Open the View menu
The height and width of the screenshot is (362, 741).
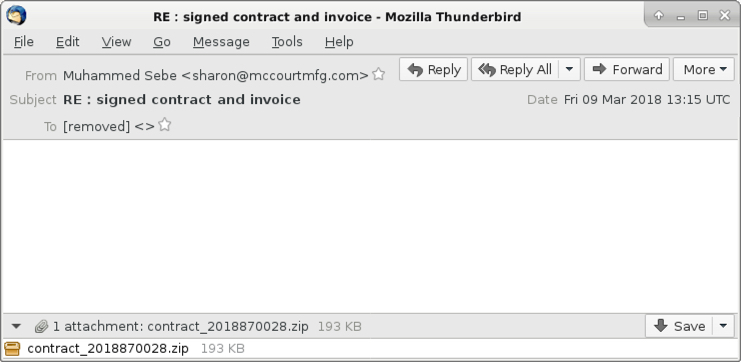tap(116, 42)
